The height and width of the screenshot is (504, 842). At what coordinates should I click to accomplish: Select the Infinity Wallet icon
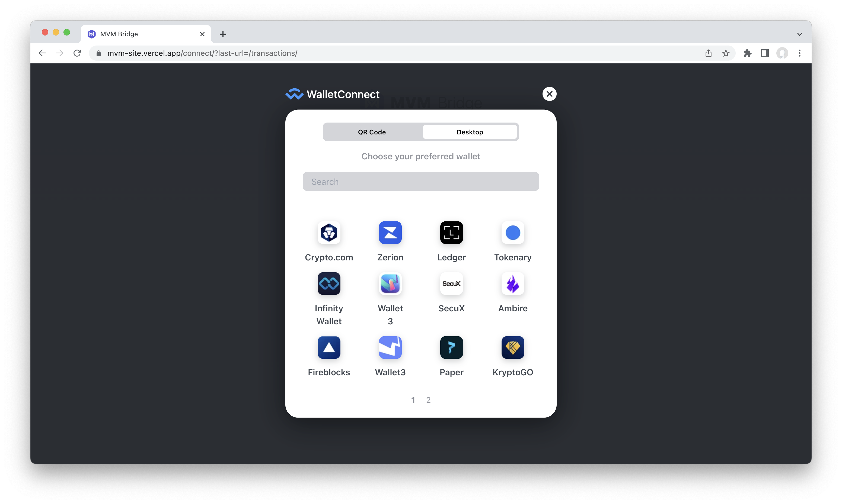click(x=329, y=283)
